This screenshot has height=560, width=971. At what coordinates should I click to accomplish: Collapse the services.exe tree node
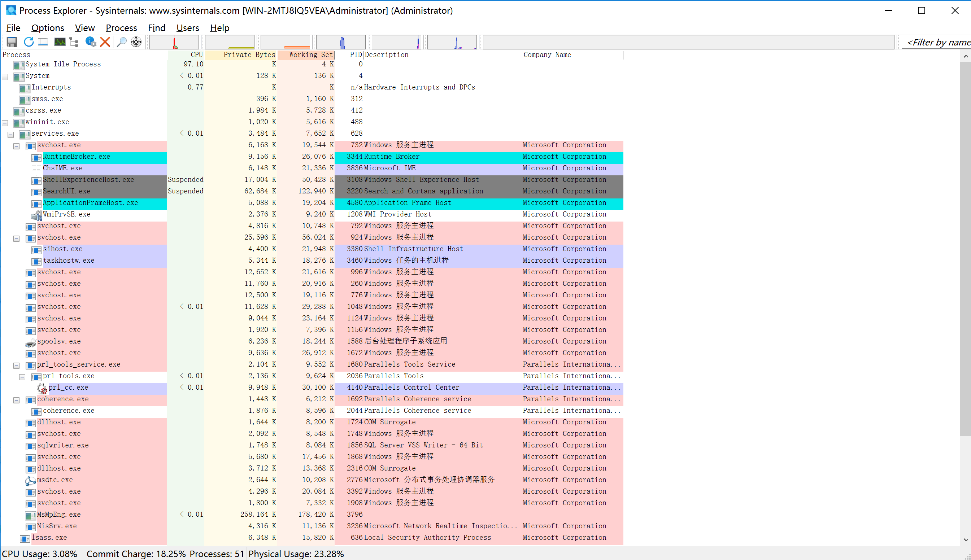click(x=11, y=135)
